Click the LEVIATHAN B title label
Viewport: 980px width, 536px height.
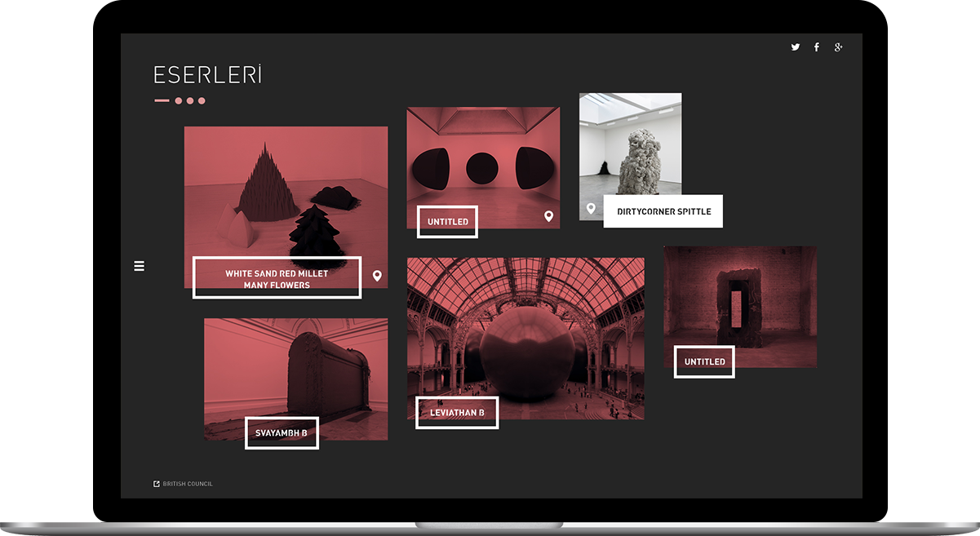456,413
